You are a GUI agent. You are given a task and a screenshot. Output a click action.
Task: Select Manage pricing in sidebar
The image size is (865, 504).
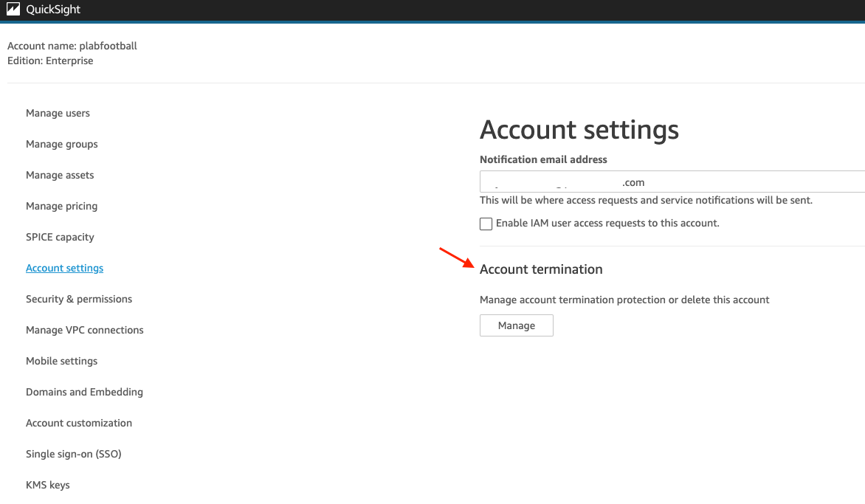pos(62,206)
